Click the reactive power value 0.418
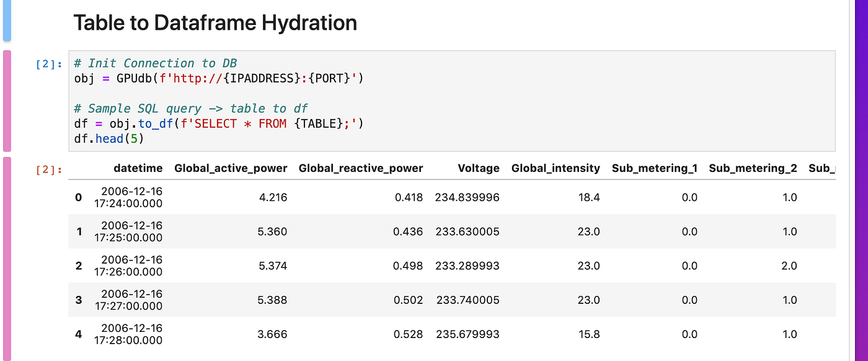Screen dimensions: 868x361 408,197
